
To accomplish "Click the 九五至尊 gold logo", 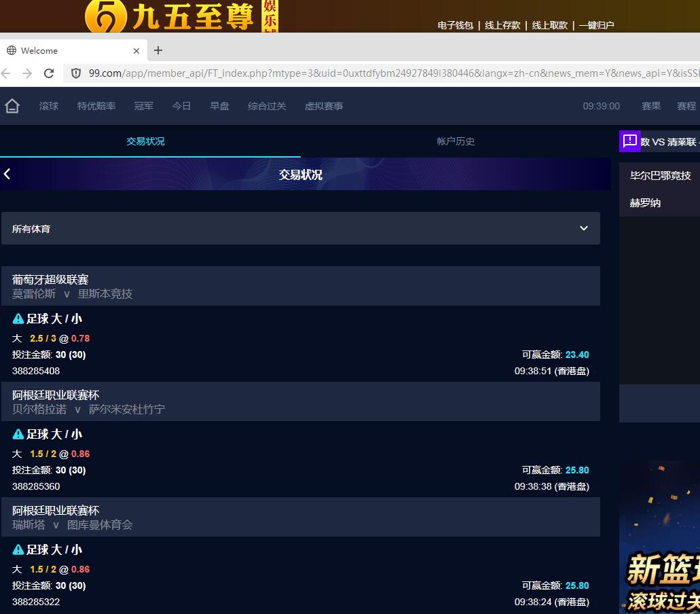I will [181, 16].
